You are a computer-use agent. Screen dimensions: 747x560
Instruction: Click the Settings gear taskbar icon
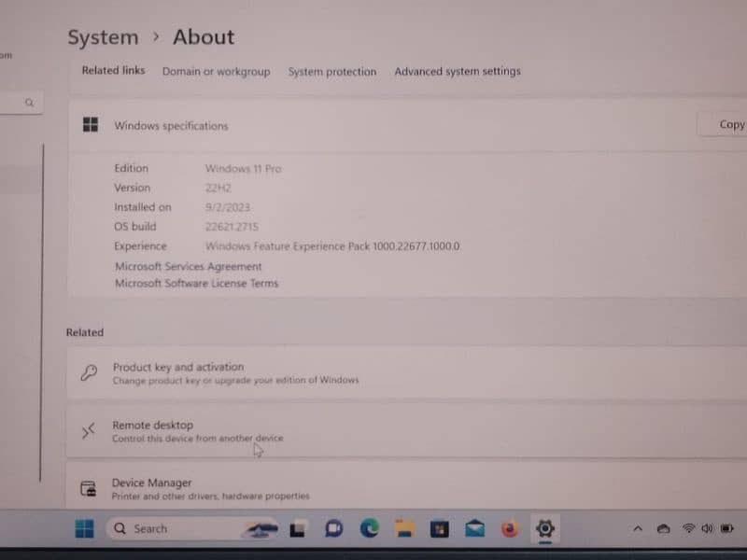544,529
